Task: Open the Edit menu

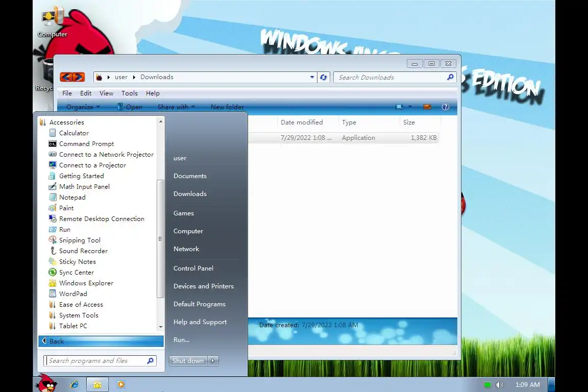Action: [x=86, y=93]
